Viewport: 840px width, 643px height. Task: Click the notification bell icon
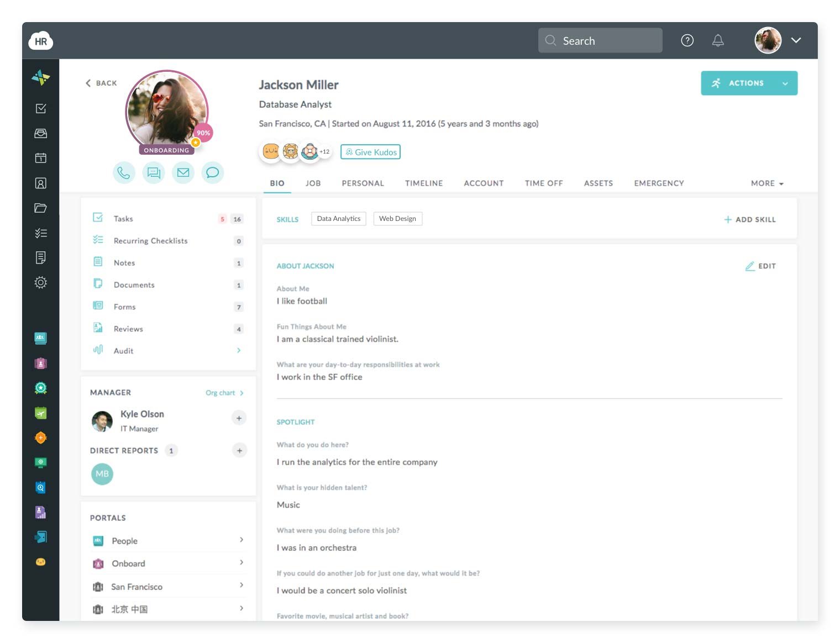click(x=718, y=40)
